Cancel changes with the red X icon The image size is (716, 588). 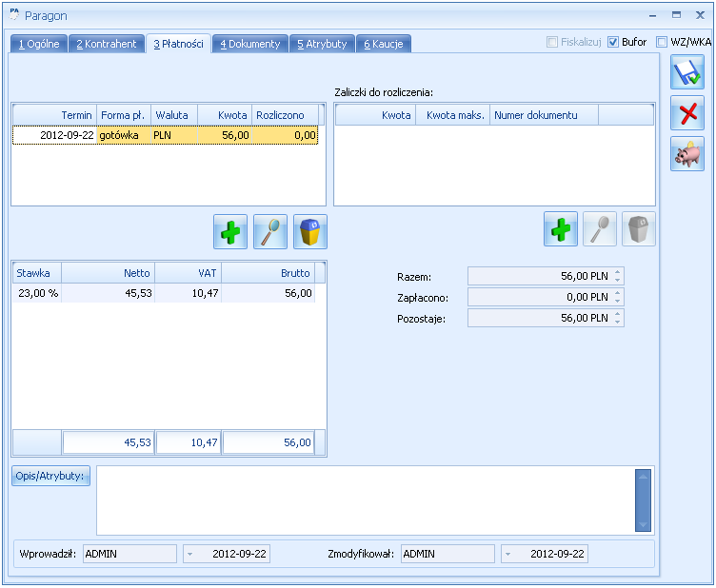point(687,113)
